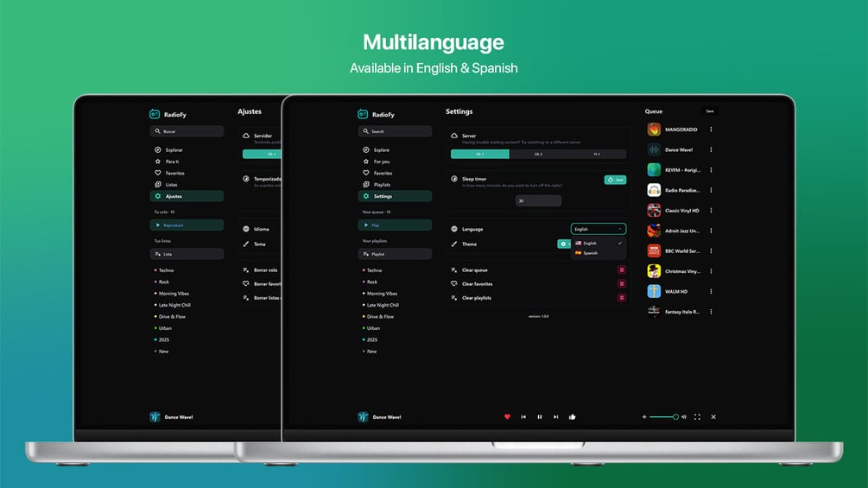Image resolution: width=868 pixels, height=488 pixels.
Task: Click the thumbs up like icon
Action: [573, 416]
